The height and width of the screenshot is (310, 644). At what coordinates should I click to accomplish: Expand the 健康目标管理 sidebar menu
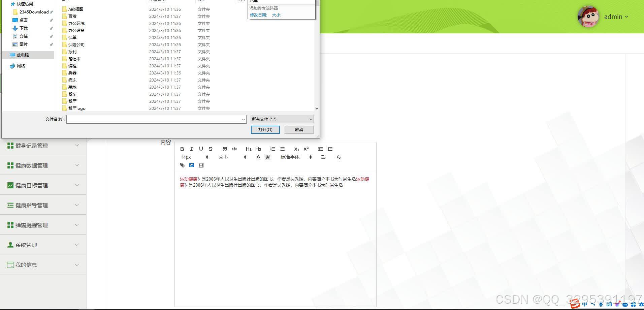pos(43,185)
